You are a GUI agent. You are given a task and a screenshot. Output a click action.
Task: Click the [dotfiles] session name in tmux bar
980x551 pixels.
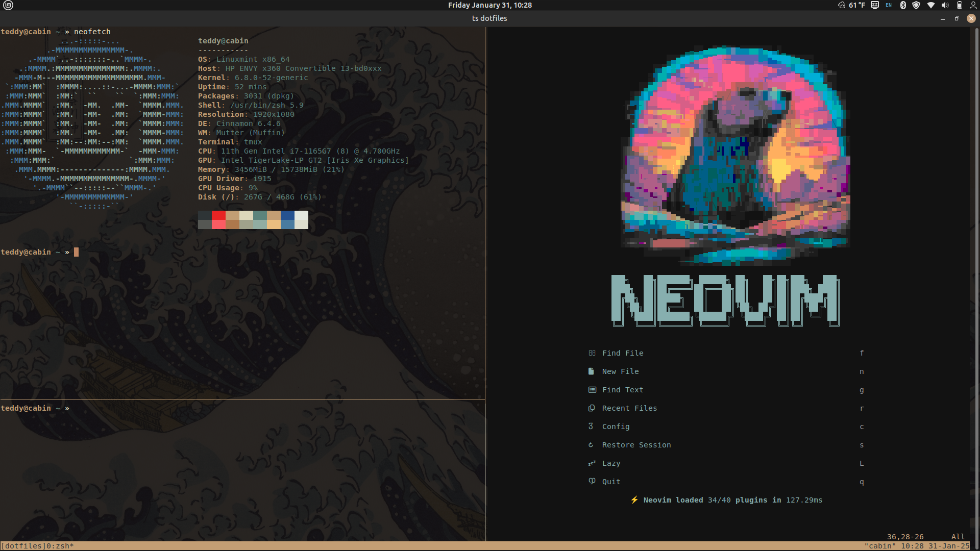[x=23, y=546]
